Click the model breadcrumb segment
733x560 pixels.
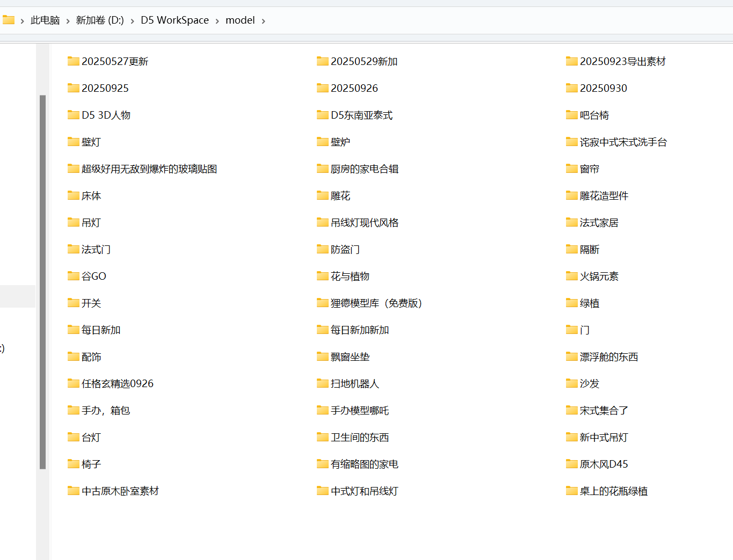coord(240,20)
